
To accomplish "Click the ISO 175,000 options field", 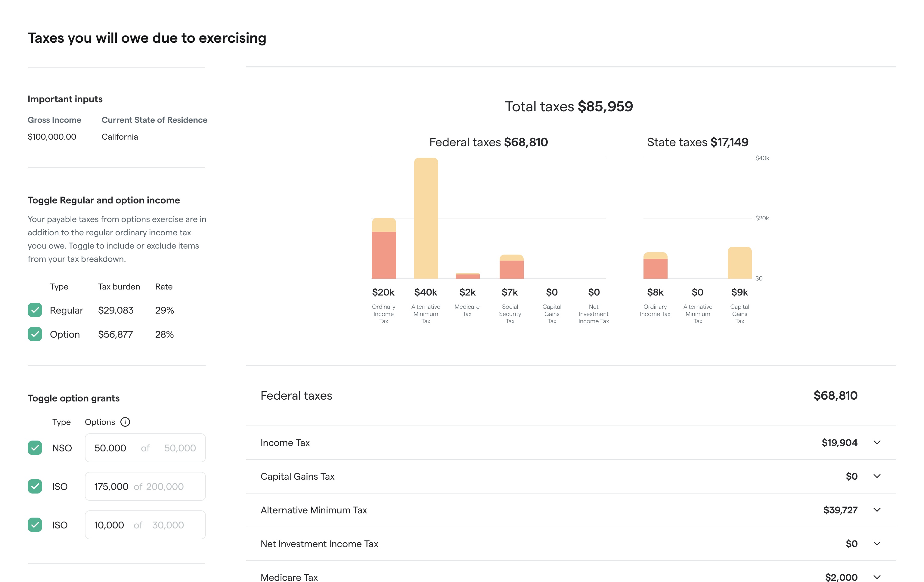I will [x=111, y=486].
